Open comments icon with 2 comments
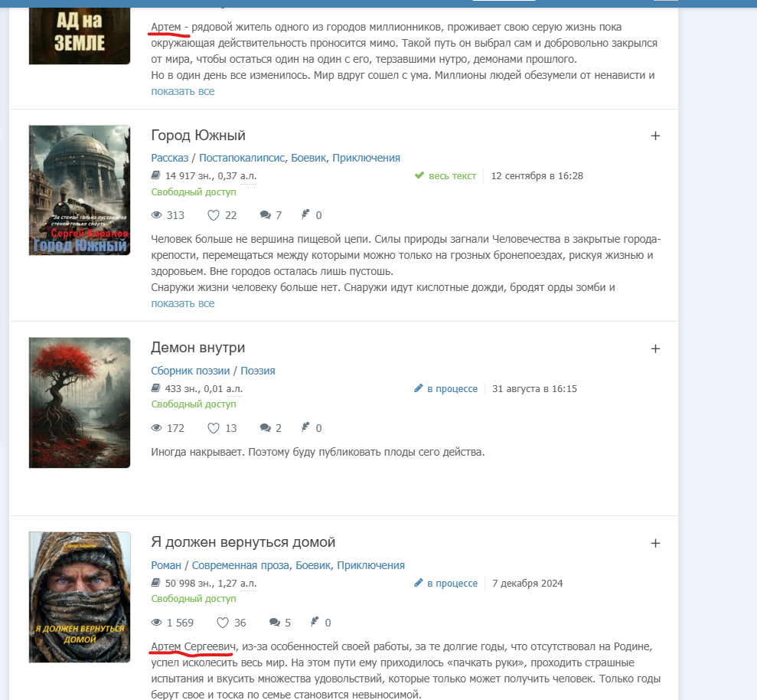 pos(265,427)
